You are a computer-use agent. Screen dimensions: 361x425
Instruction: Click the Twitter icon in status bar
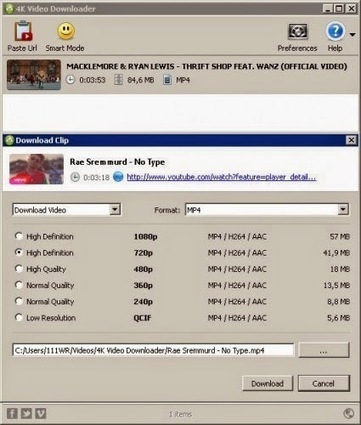pos(26,414)
